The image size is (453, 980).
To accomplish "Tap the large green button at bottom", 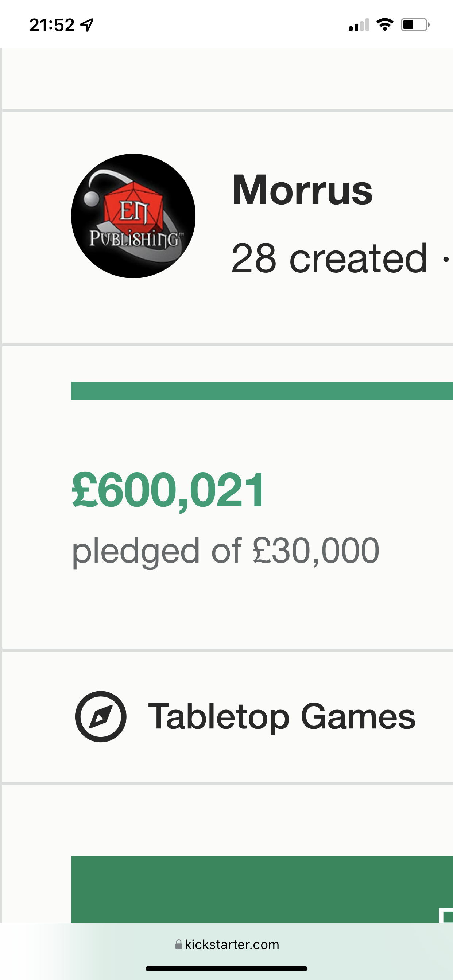I will pos(262,889).
